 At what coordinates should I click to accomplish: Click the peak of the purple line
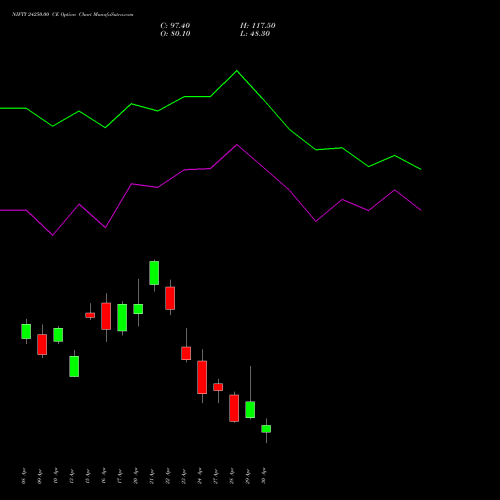coord(237,145)
